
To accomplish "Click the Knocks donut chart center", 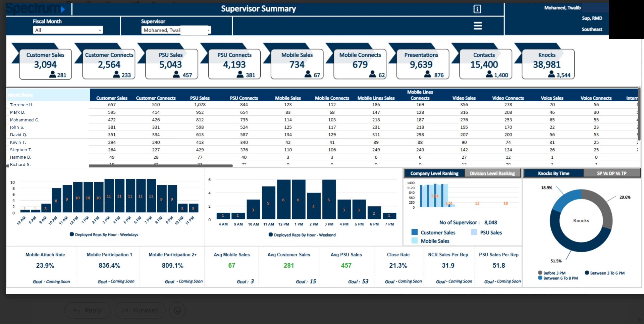I will (x=581, y=221).
